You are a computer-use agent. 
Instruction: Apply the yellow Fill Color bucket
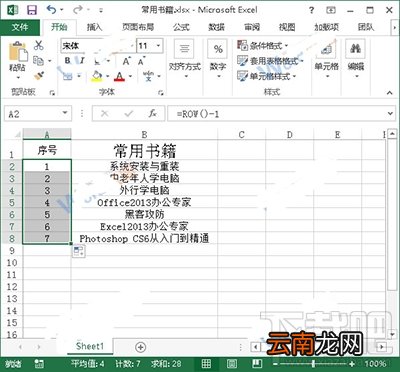[97, 76]
